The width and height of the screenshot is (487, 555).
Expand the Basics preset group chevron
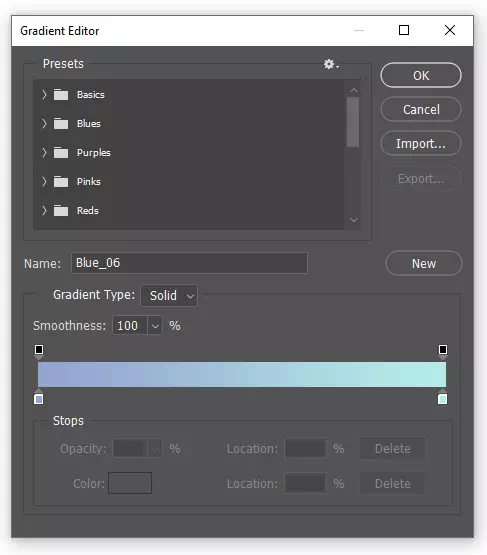(44, 95)
